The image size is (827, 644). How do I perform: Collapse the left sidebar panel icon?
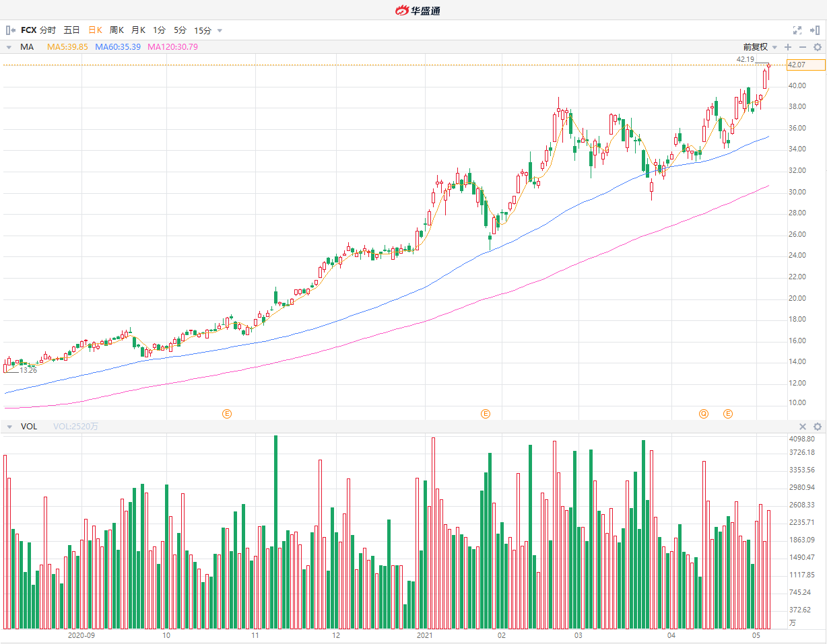point(10,30)
